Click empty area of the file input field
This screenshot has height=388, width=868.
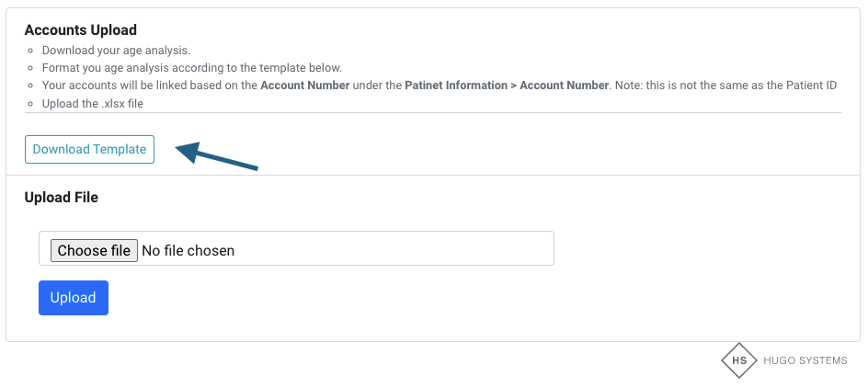pos(395,248)
